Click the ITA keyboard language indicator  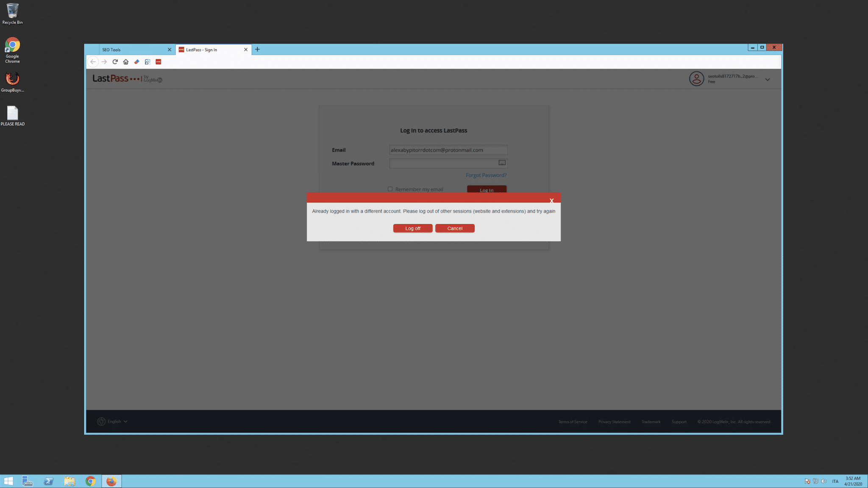(x=835, y=481)
